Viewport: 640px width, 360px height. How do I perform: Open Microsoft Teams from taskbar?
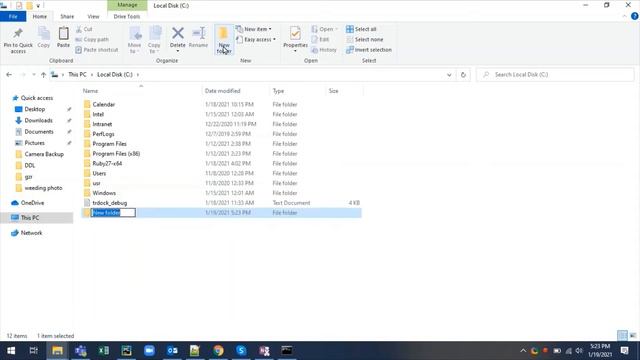point(81,351)
